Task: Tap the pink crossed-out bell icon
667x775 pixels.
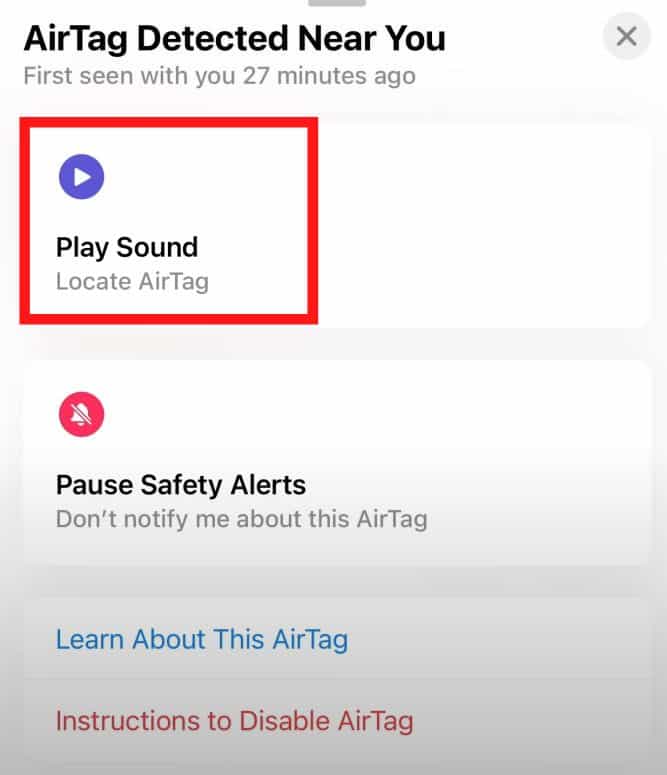Action: tap(82, 414)
